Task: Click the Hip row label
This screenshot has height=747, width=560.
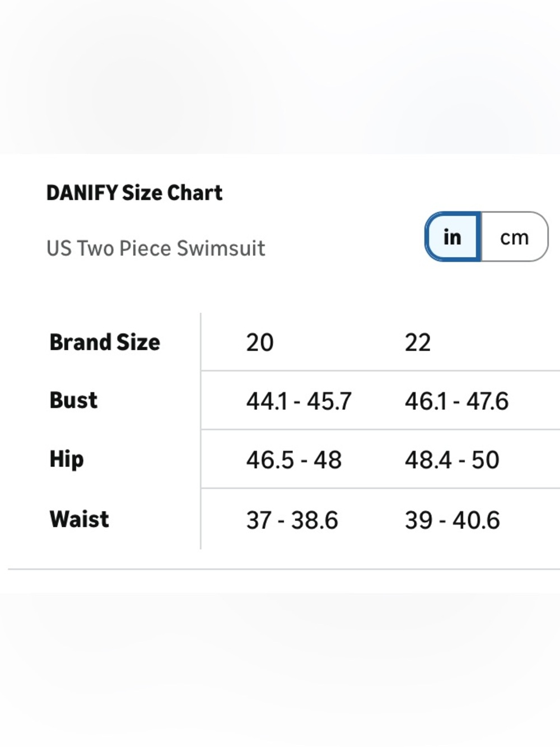Action: (x=67, y=460)
